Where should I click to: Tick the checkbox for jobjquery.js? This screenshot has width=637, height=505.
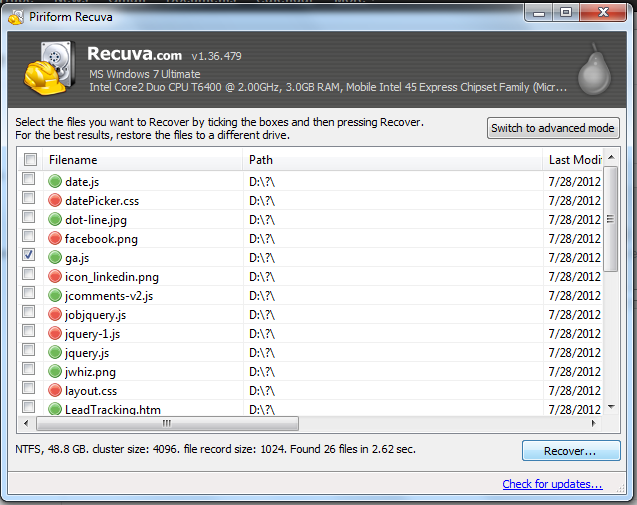click(x=28, y=312)
